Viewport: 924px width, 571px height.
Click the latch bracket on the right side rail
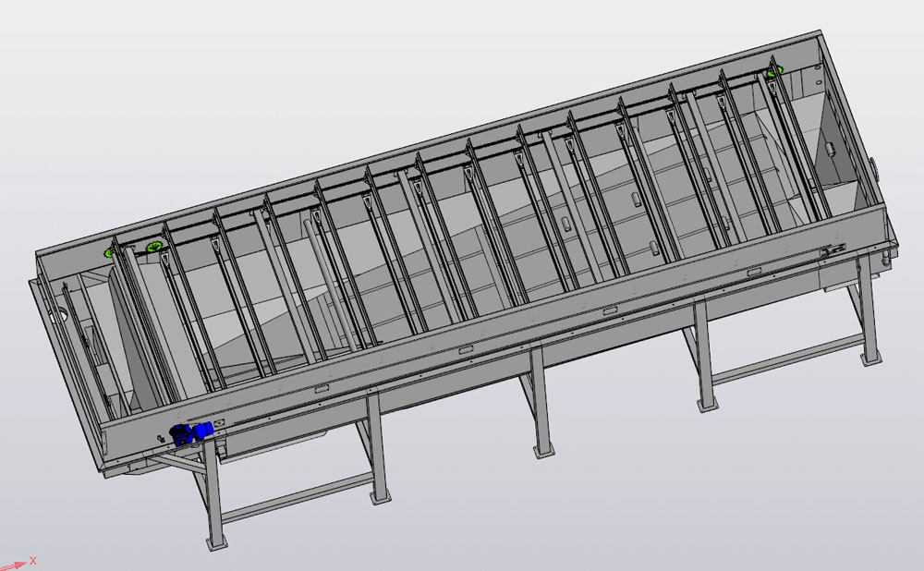(834, 249)
